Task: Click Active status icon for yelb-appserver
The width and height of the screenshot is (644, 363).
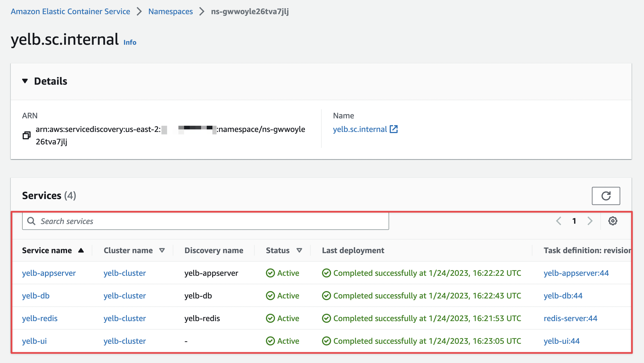Action: (270, 273)
